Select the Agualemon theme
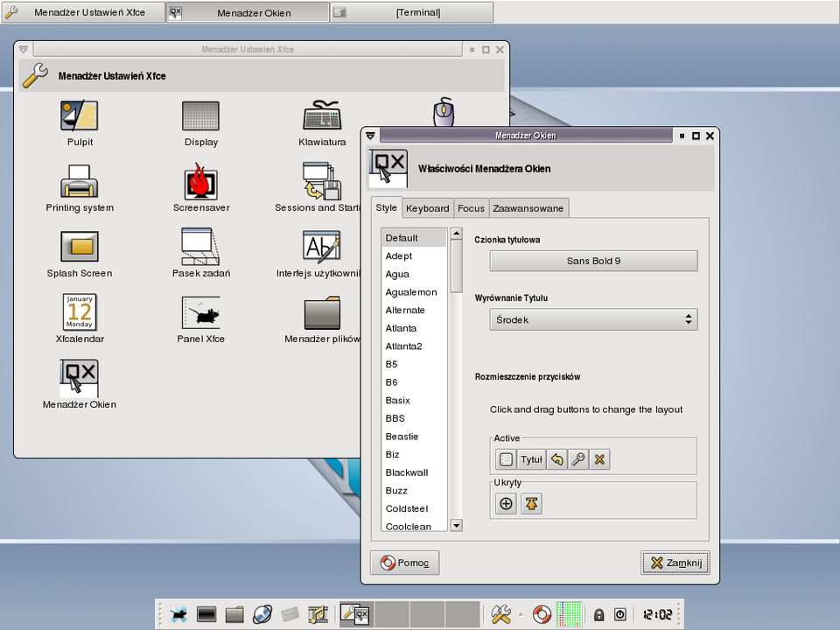The height and width of the screenshot is (630, 840). 414,292
